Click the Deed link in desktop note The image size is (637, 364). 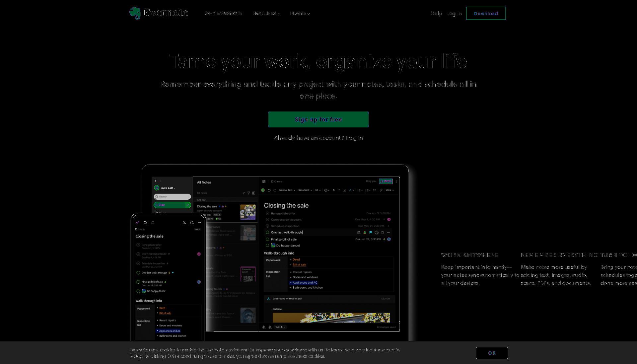pyautogui.click(x=296, y=260)
